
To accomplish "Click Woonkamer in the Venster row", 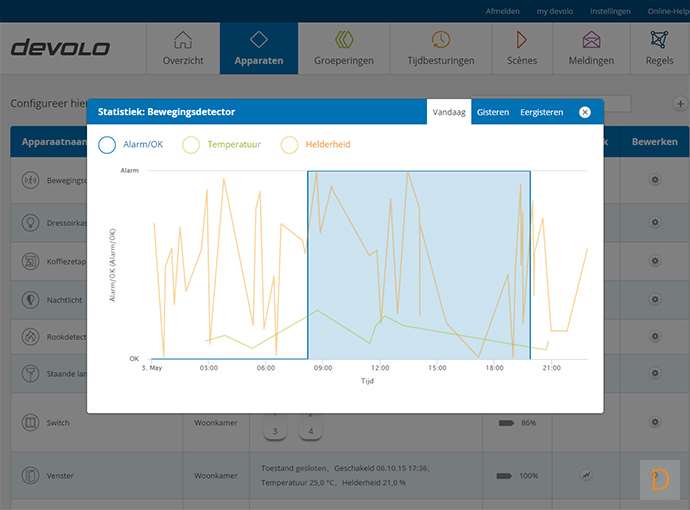I will [216, 476].
